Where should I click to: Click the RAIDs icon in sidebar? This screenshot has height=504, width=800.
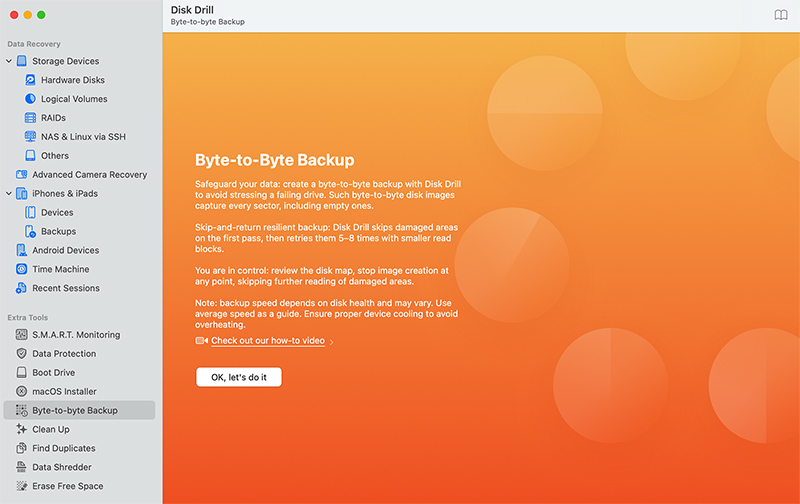31,118
